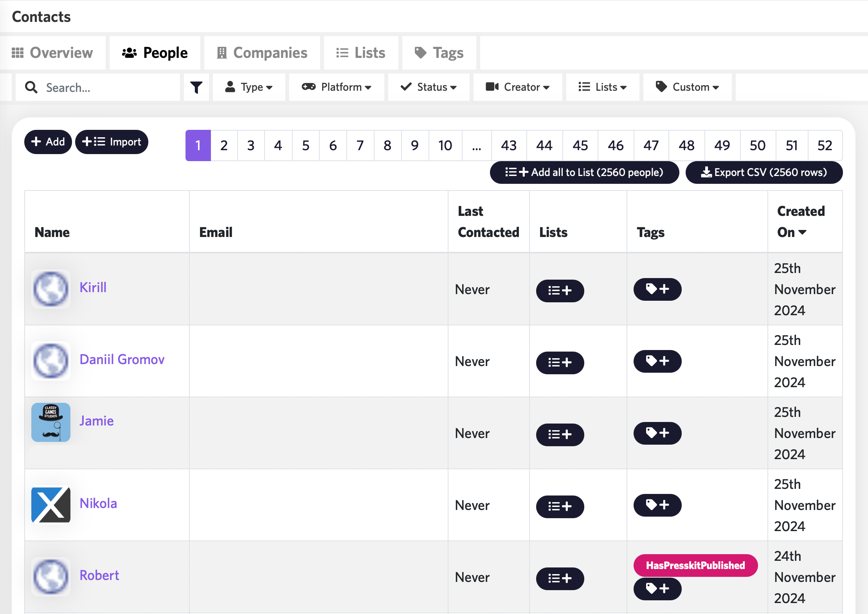
Task: Click Nikola's X logo avatar
Action: pyautogui.click(x=51, y=504)
